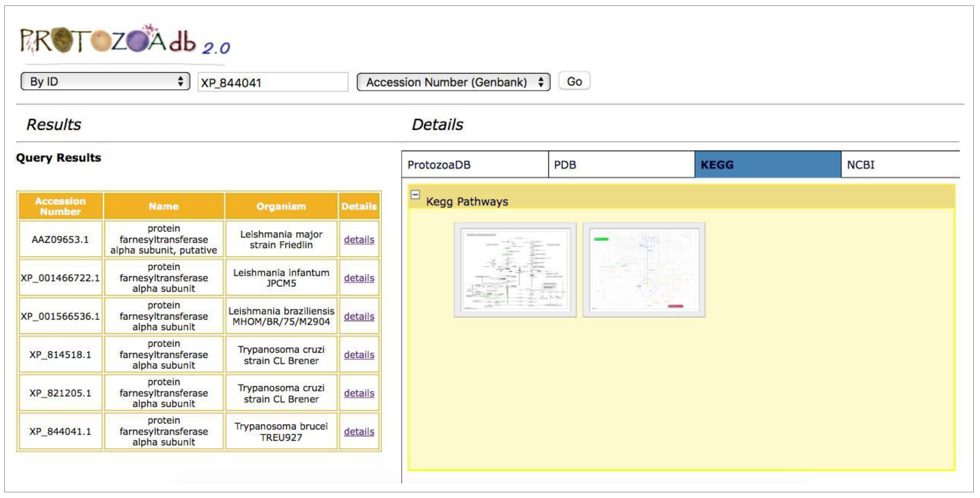This screenshot has width=980, height=498.
Task: Click the Organism column header
Action: [281, 206]
